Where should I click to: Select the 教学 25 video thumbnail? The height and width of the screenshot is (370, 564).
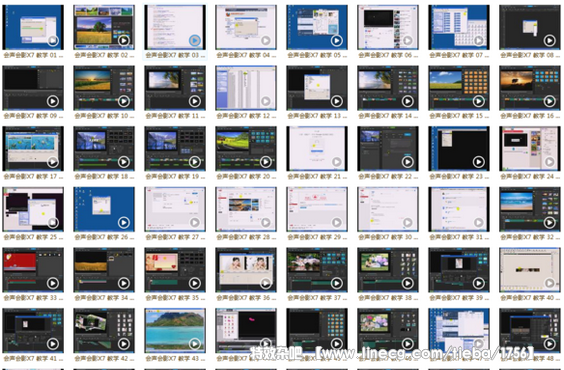coord(33,209)
